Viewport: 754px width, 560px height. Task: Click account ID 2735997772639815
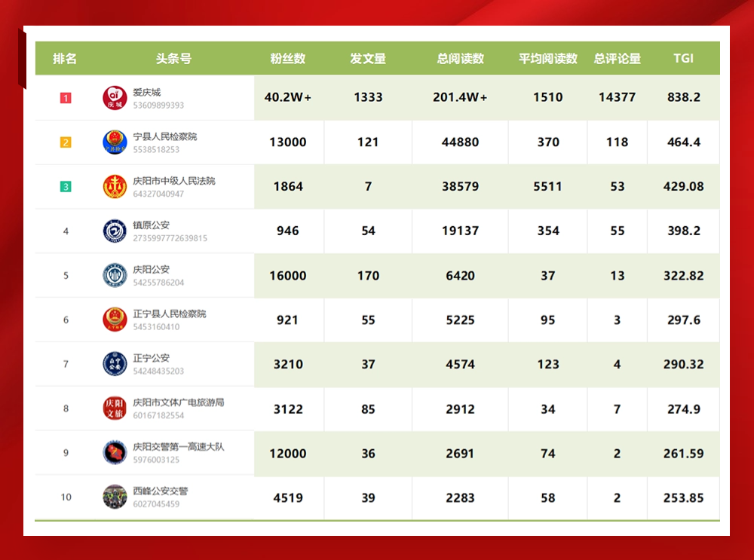click(170, 238)
